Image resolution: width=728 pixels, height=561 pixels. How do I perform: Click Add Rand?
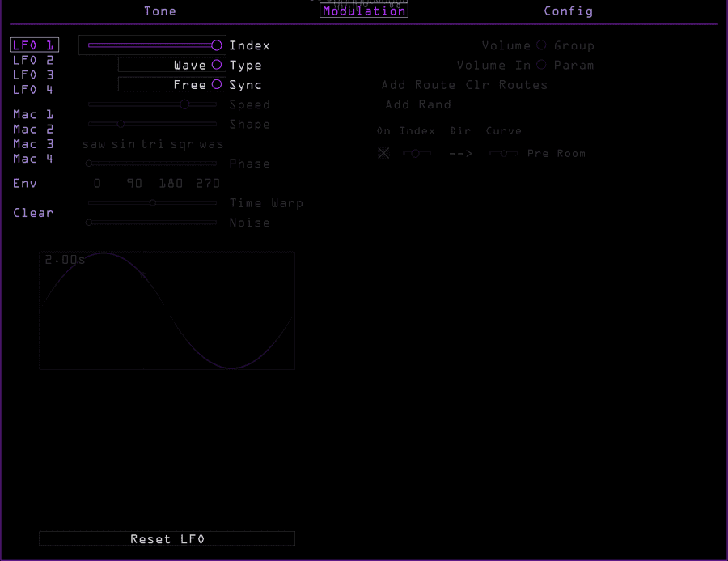click(x=418, y=104)
